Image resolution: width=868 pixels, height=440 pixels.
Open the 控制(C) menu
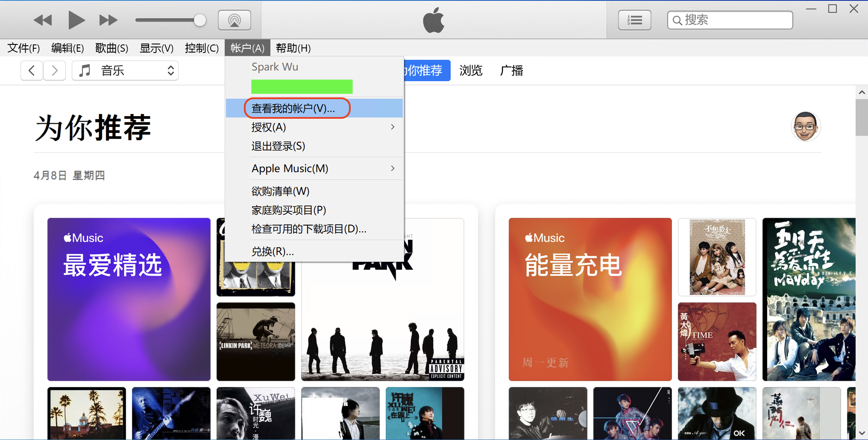[202, 48]
